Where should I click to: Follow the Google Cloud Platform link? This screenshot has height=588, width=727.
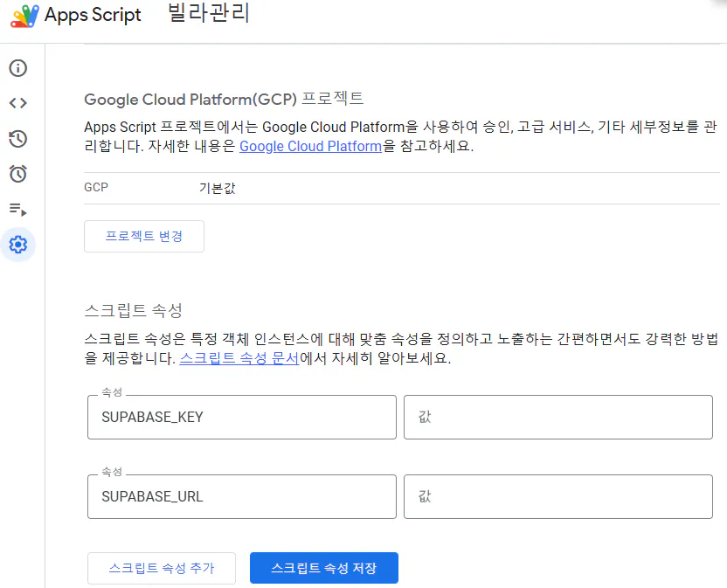tap(310, 147)
